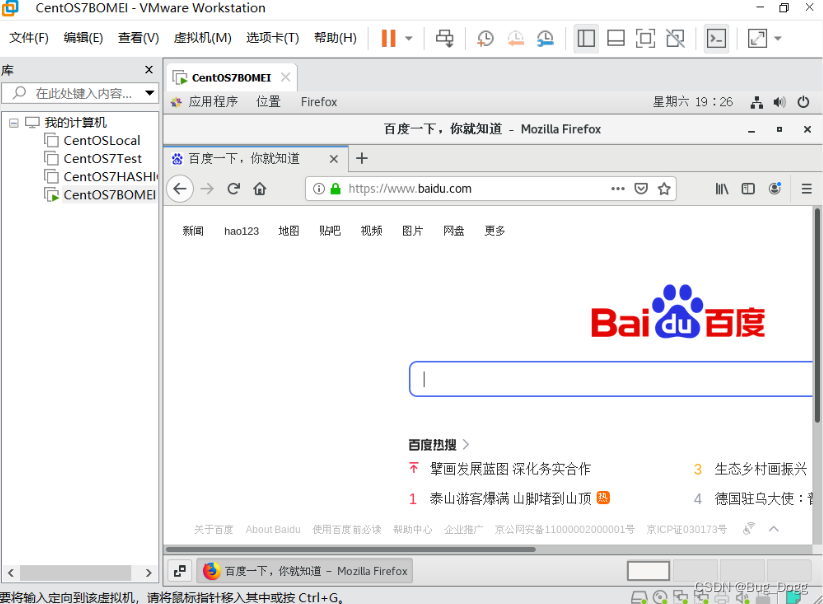Go back in Firefox
The height and width of the screenshot is (604, 823).
(x=180, y=189)
